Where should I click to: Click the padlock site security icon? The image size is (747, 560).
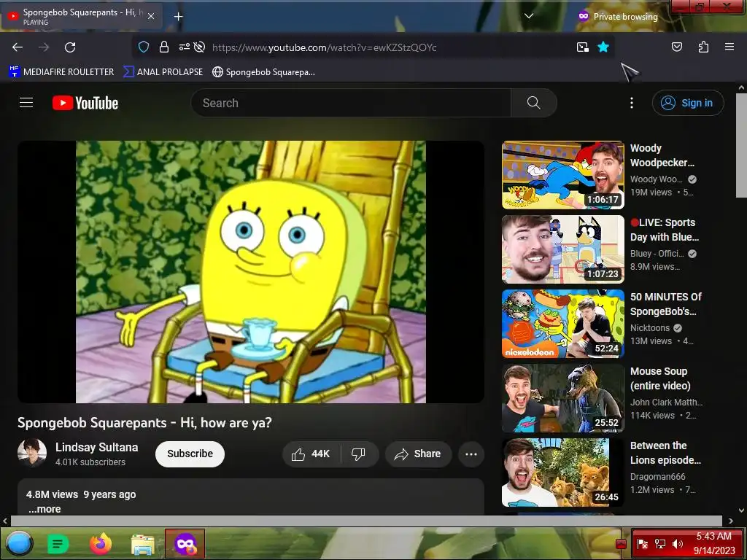(164, 47)
